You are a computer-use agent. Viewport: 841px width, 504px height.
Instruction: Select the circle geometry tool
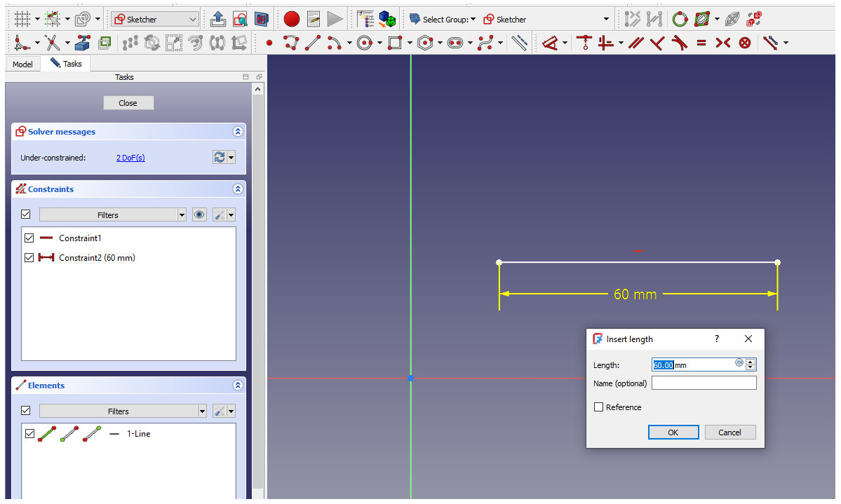[x=365, y=43]
